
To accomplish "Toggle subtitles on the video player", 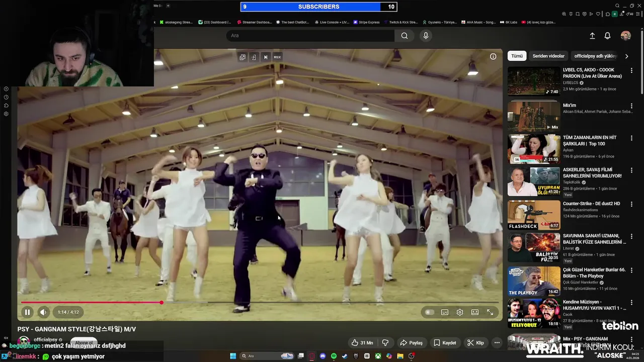I will point(445,312).
